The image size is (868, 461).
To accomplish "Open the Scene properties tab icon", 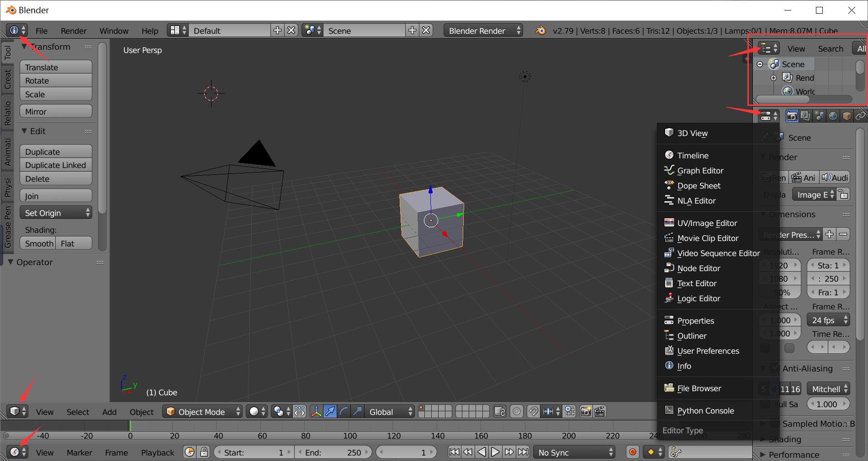I will pyautogui.click(x=819, y=116).
